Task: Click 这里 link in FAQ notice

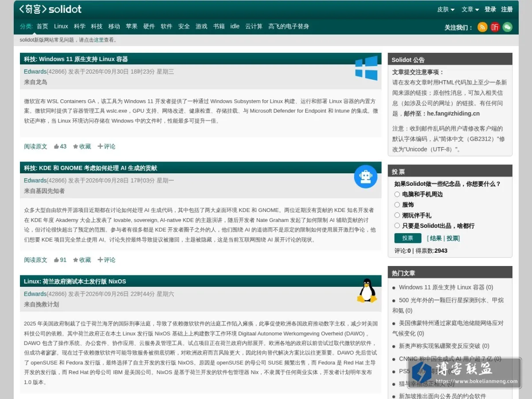Action: point(98,40)
